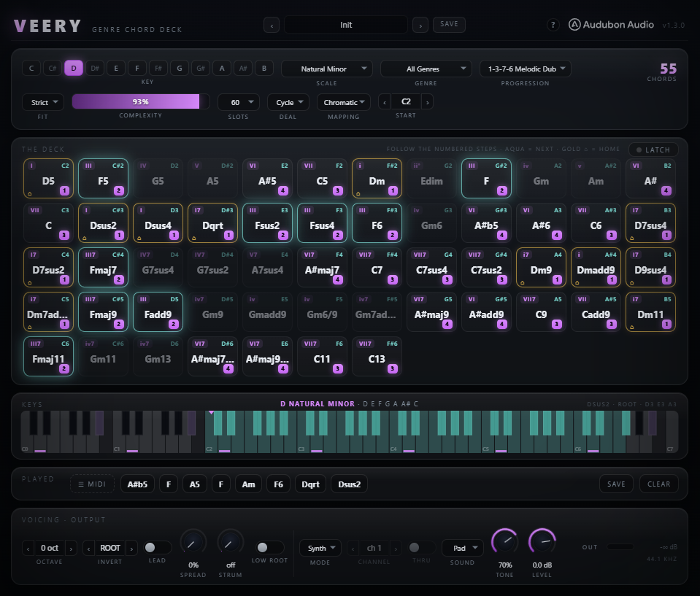Click the MIDI drag handle
The image size is (700, 596).
click(x=92, y=484)
